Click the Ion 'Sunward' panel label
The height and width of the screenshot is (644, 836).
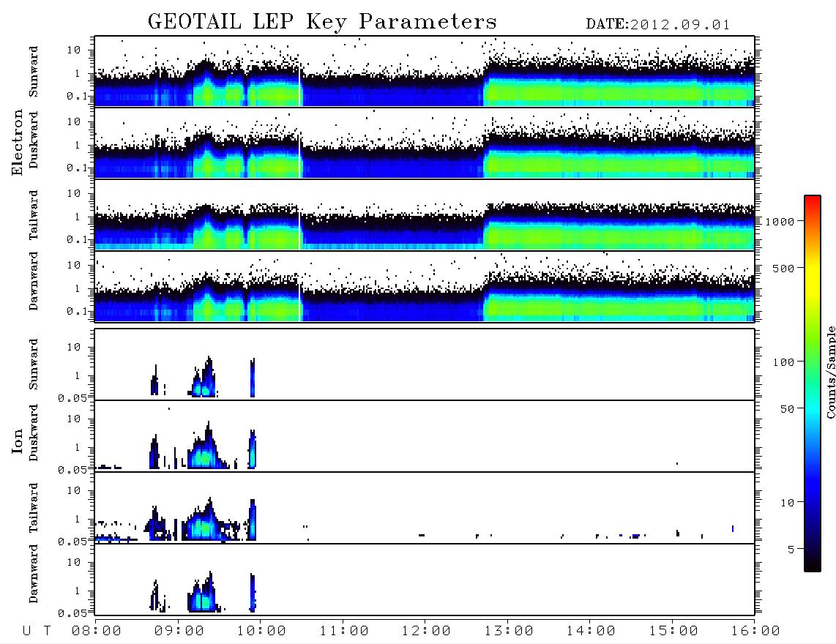pyautogui.click(x=34, y=364)
